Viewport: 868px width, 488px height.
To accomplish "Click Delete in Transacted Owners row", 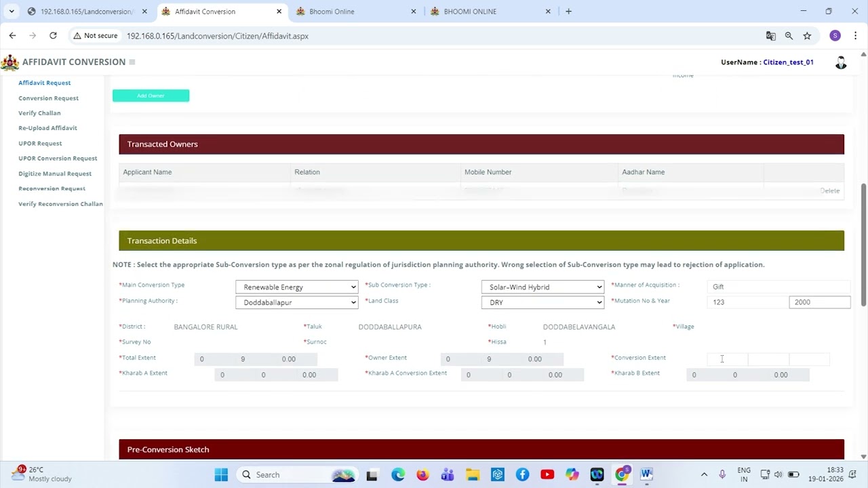I will pyautogui.click(x=830, y=191).
